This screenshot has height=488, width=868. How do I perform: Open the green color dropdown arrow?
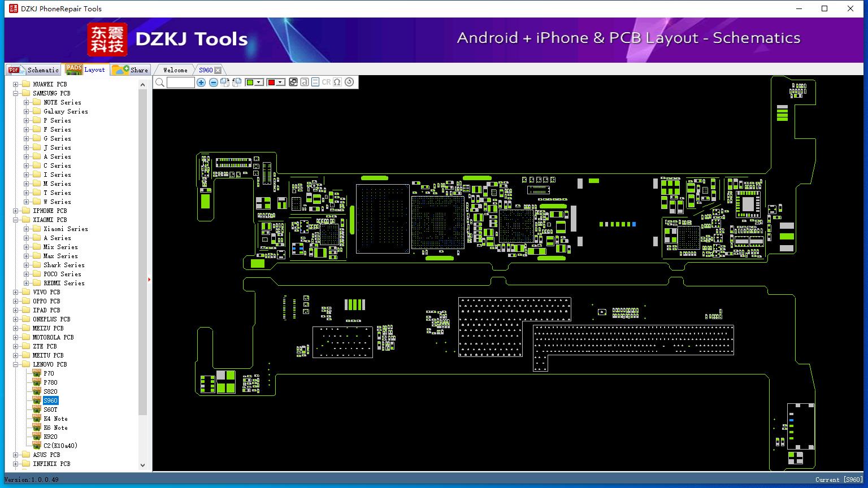[259, 82]
